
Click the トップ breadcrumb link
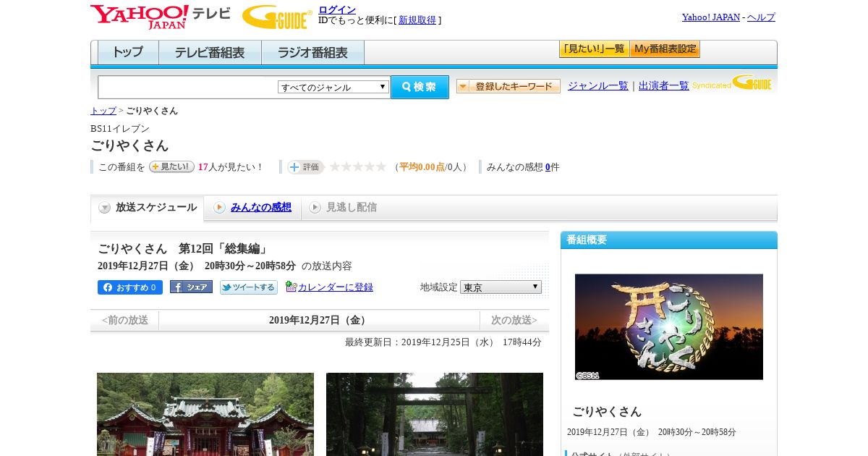coord(103,111)
